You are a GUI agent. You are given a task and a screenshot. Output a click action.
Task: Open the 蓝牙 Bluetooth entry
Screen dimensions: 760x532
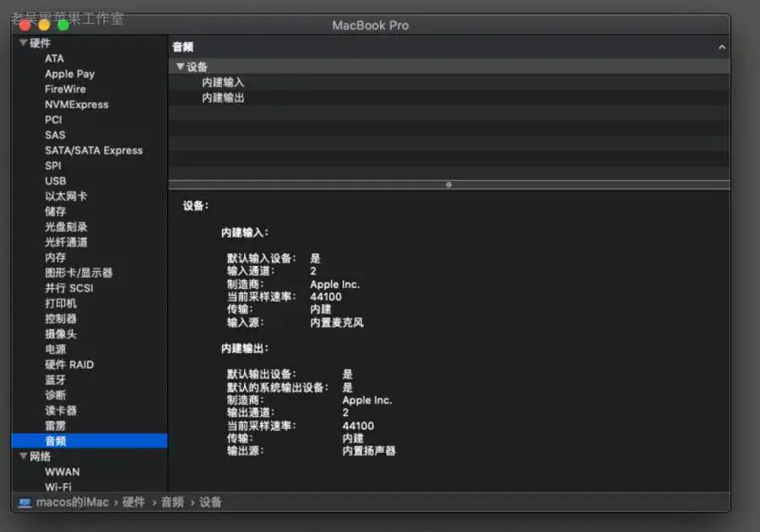[55, 380]
